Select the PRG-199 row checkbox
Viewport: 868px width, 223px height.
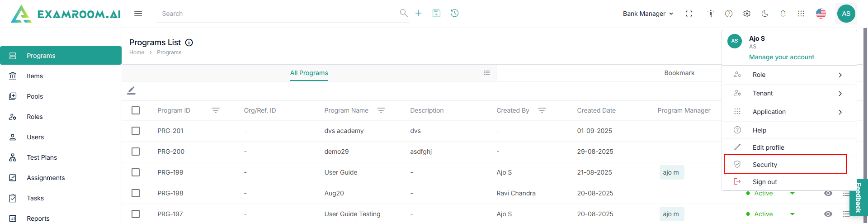tap(136, 172)
